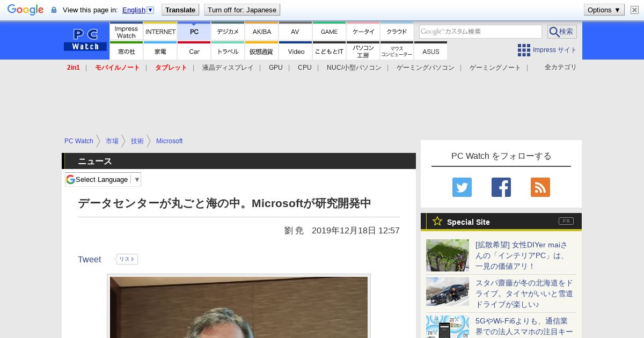Open the こどもとIT tab
The image size is (644, 338).
[329, 51]
